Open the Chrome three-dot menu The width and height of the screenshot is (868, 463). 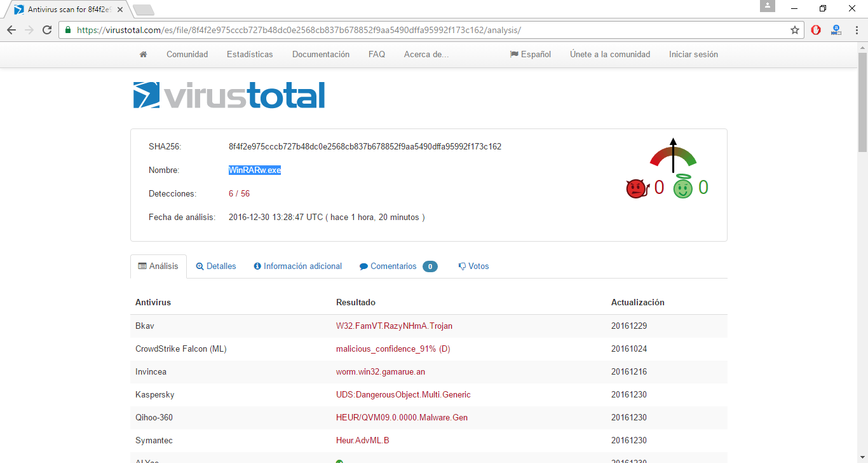[855, 30]
